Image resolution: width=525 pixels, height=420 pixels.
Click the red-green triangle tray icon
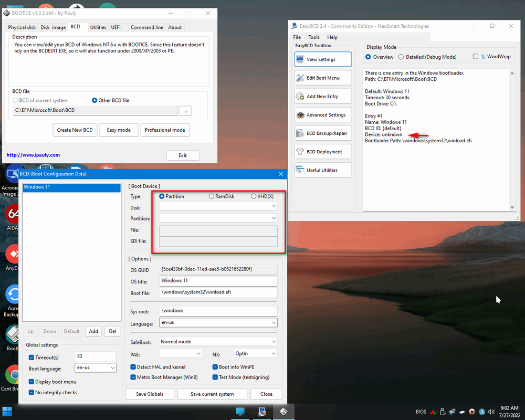433,412
